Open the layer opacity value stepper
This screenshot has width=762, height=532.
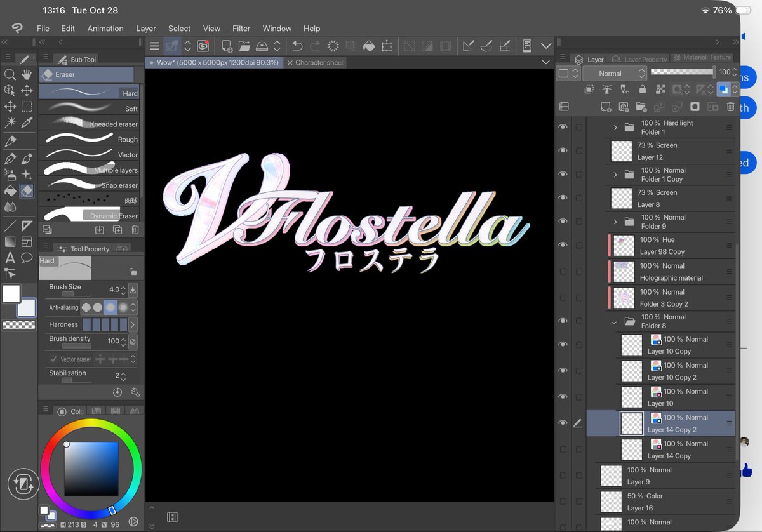tap(735, 72)
